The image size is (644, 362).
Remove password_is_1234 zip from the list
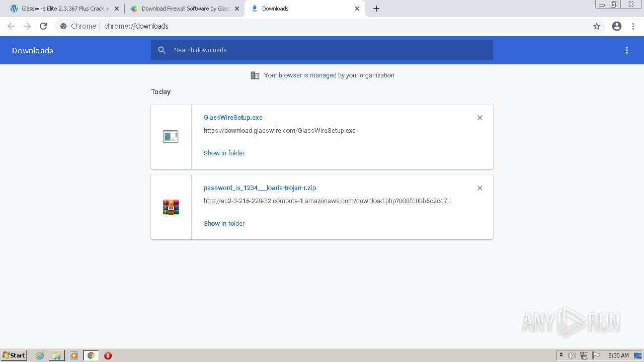tap(480, 188)
